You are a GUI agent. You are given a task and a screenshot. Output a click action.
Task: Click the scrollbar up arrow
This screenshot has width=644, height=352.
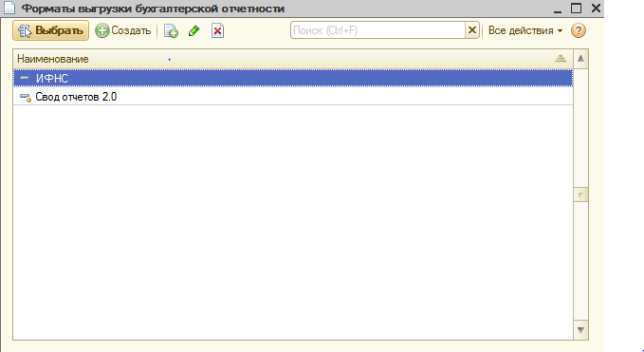pos(580,59)
